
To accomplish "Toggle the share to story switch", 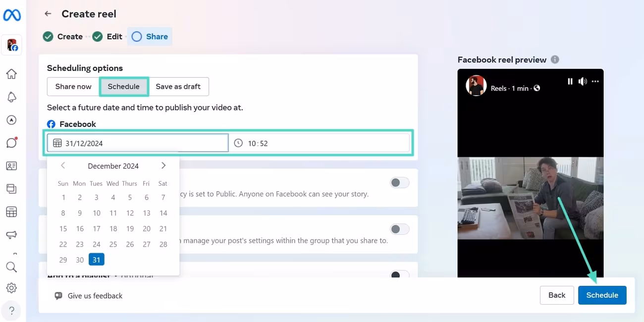I will (400, 183).
